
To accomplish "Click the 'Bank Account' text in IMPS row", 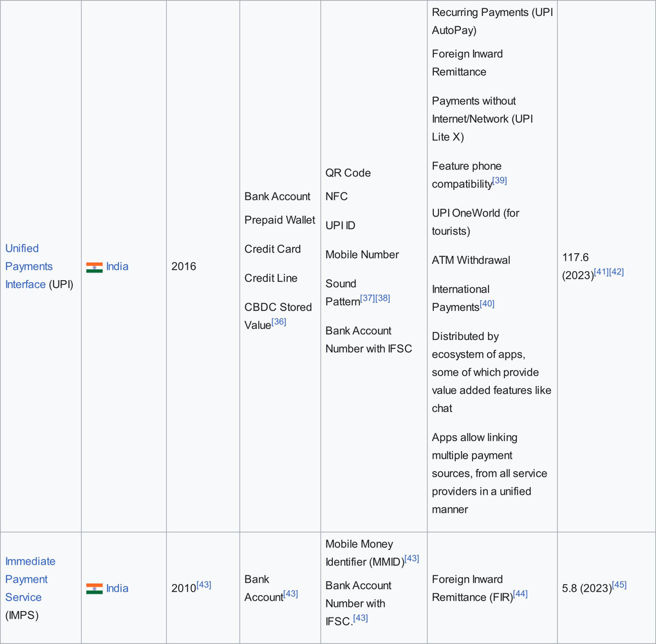I will tap(263, 589).
